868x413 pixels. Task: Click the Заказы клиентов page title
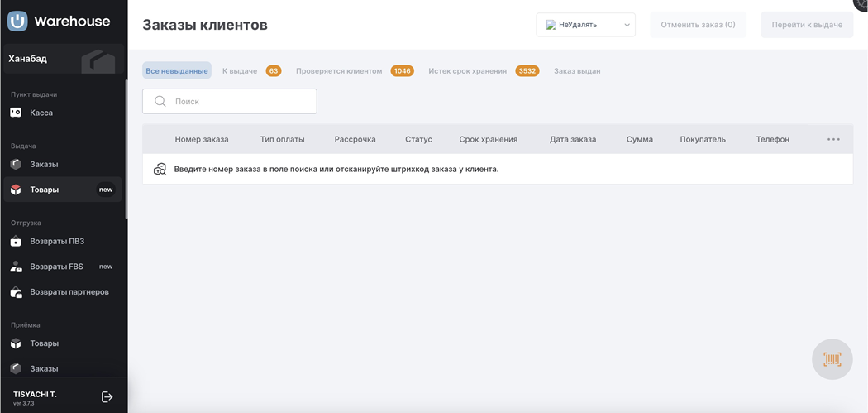(205, 25)
